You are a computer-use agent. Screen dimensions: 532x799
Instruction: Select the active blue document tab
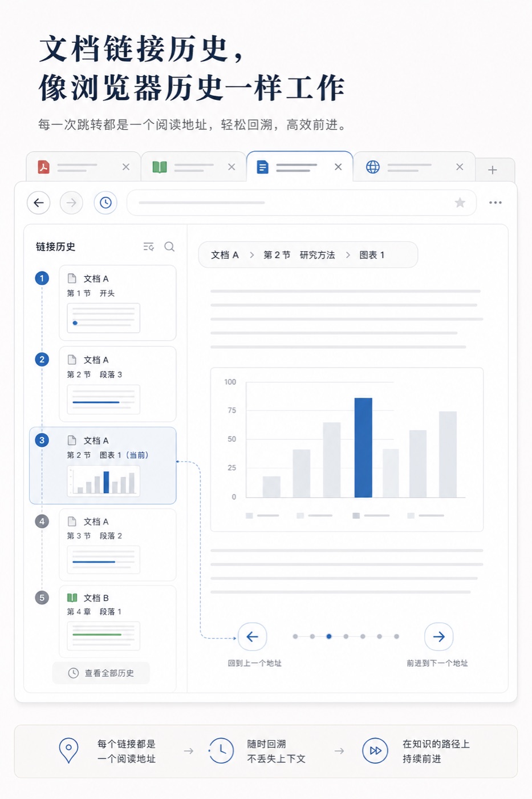[x=300, y=167]
